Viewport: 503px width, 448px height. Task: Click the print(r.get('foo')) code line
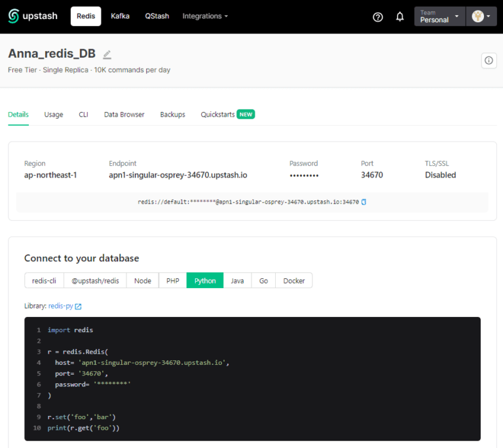pos(83,428)
